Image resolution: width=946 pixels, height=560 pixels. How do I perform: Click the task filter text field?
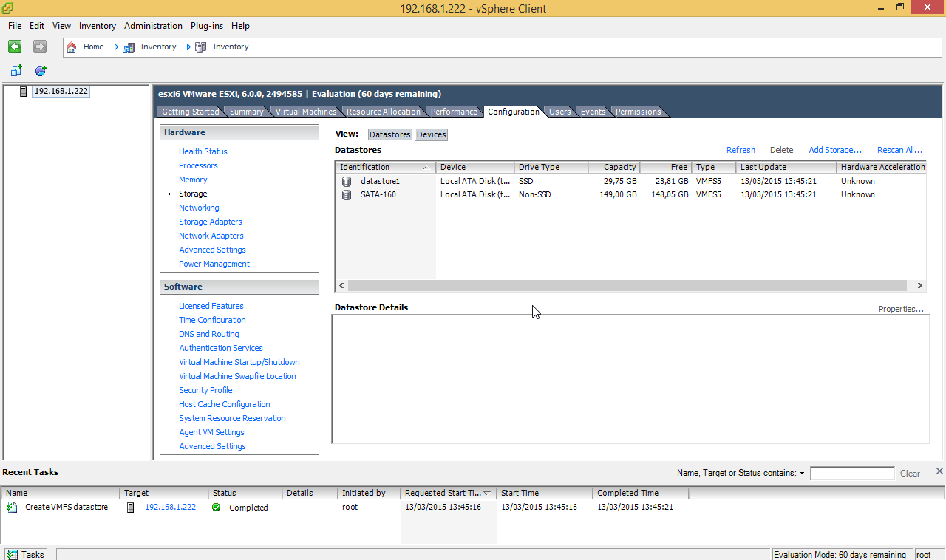pos(852,474)
